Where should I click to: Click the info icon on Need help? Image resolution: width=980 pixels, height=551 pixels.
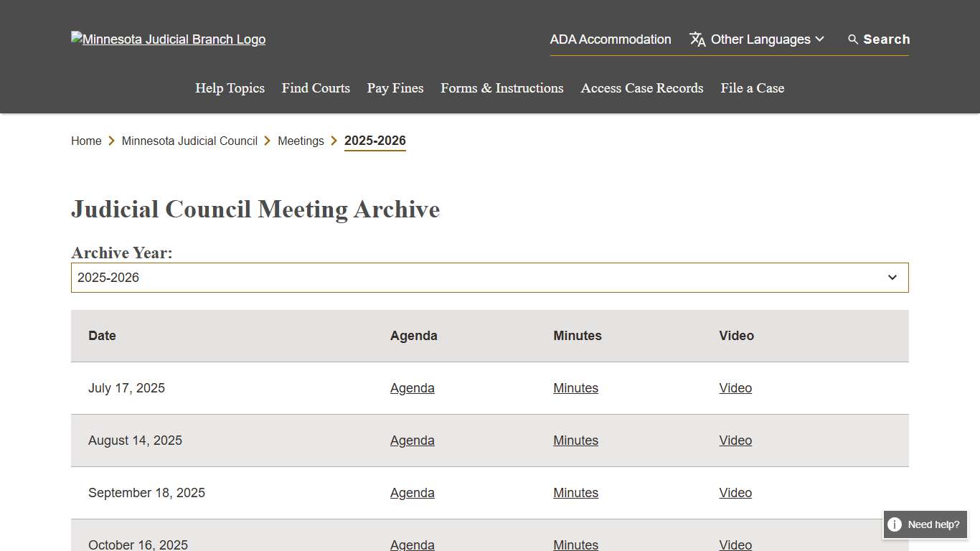[x=894, y=524]
